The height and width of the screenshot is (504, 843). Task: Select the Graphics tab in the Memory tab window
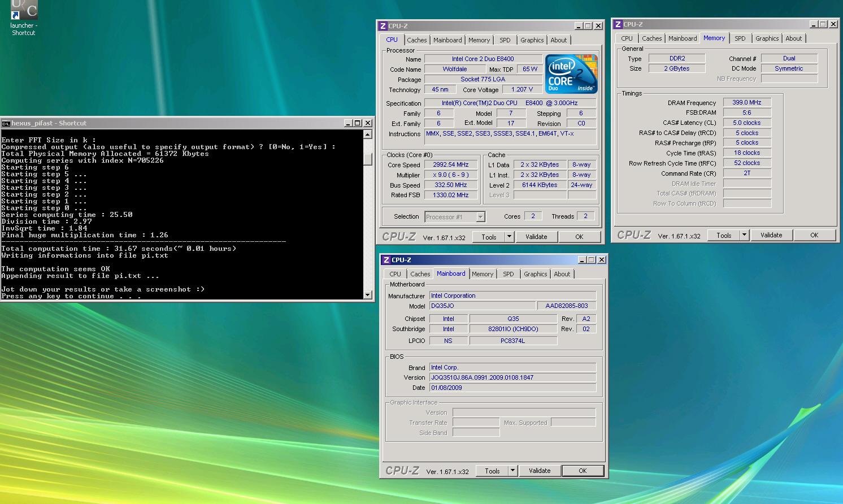pyautogui.click(x=767, y=38)
